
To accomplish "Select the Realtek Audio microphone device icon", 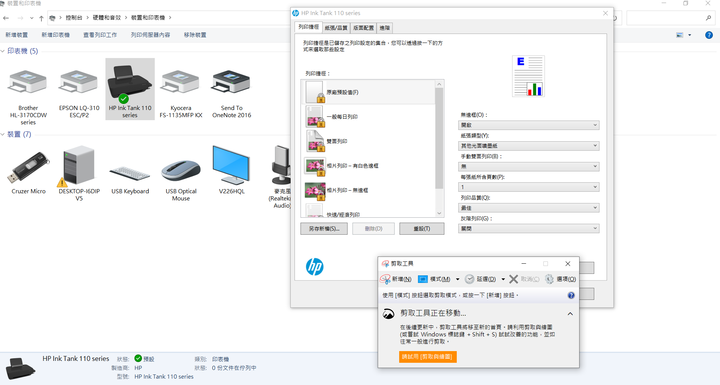I will [281, 165].
